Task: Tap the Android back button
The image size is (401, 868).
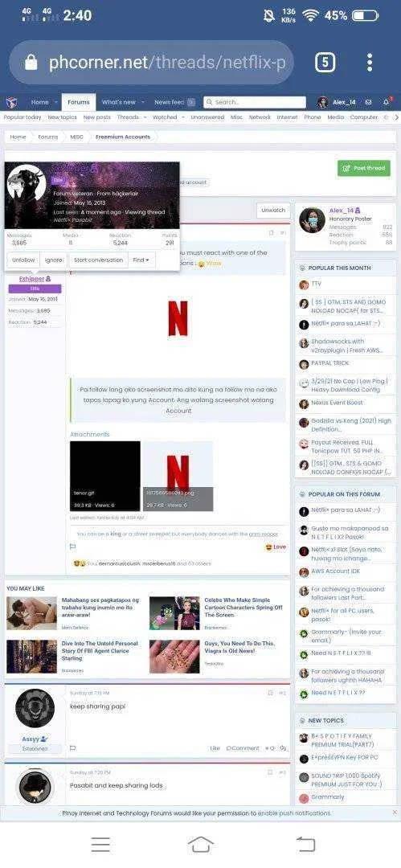Action: click(305, 844)
